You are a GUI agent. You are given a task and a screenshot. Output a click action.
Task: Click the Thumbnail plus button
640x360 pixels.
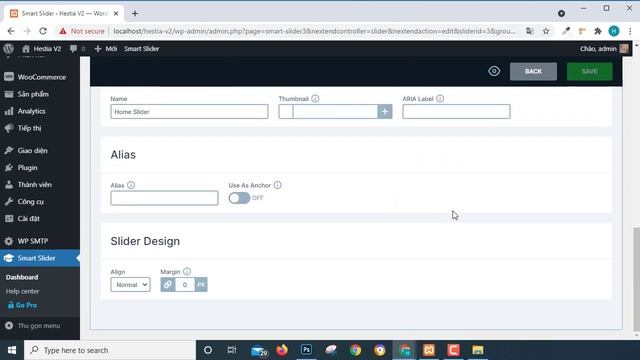(x=384, y=111)
